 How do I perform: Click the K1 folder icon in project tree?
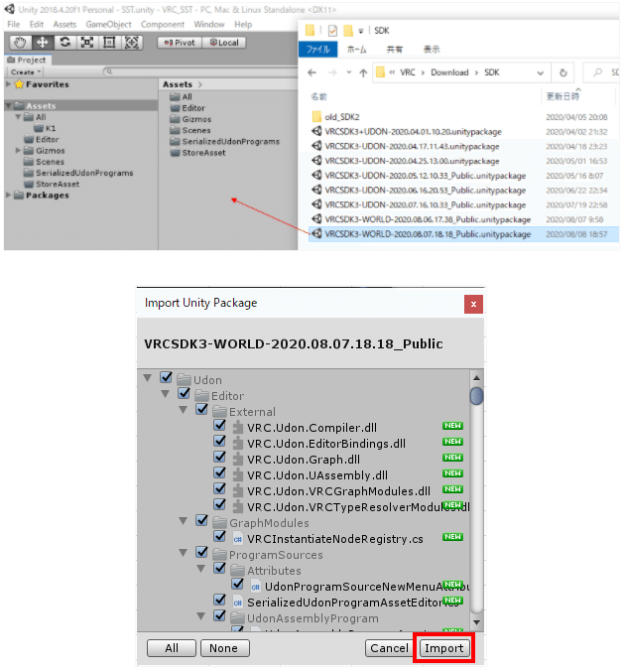(x=39, y=128)
